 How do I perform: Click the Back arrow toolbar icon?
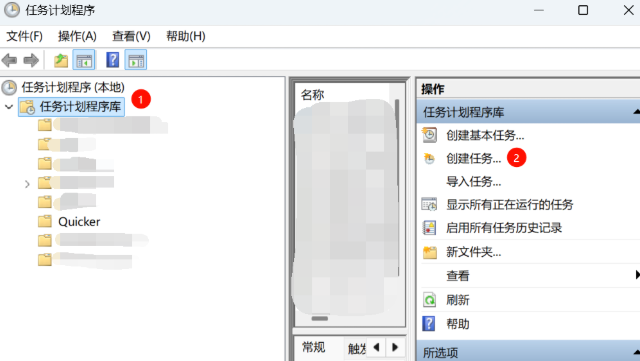pyautogui.click(x=9, y=60)
